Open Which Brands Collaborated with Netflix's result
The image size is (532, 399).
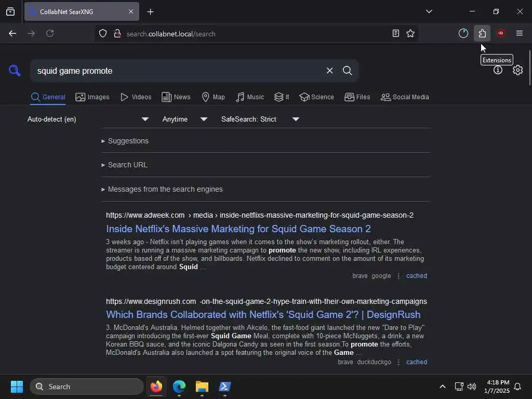263,315
